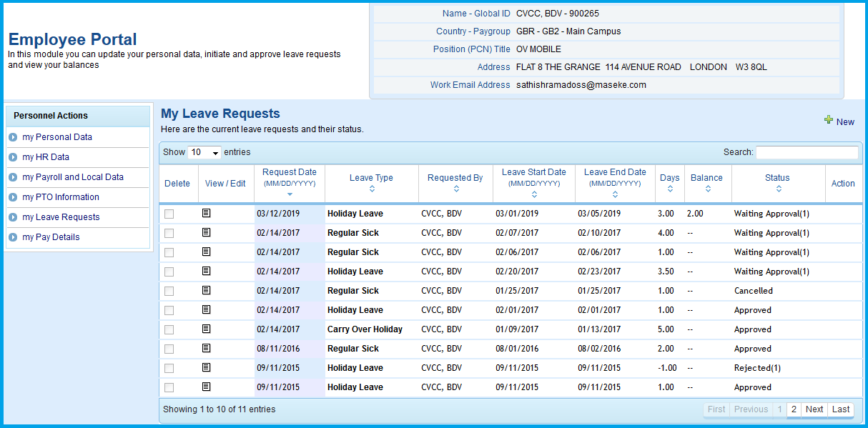Select delete checkbox for the Cancelled Regular Sick row
868x428 pixels.
click(x=169, y=291)
